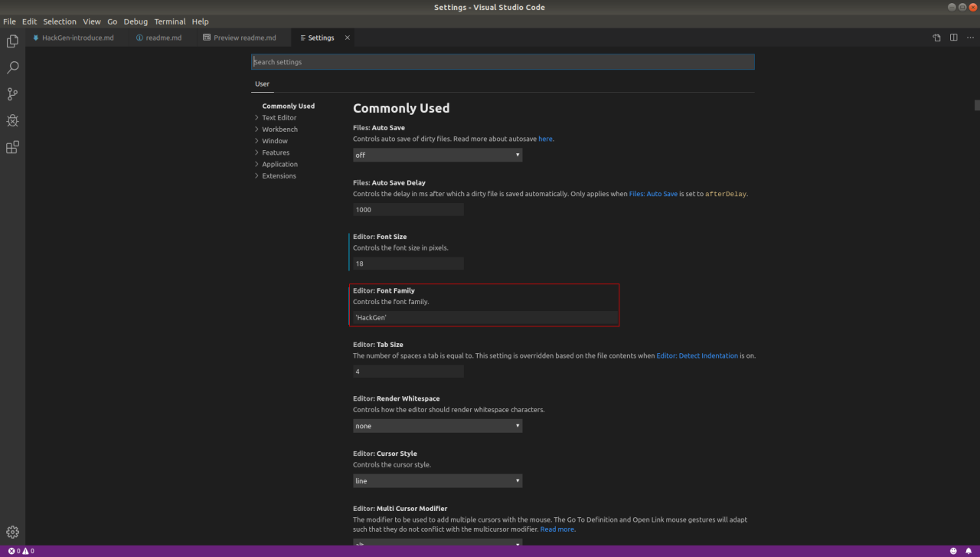Open the Go menu

(x=112, y=21)
